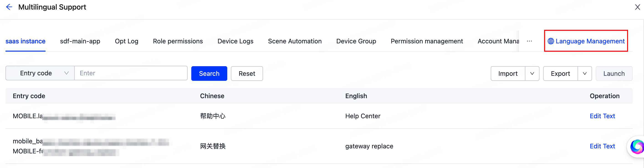Click the Operation column header

pyautogui.click(x=605, y=96)
